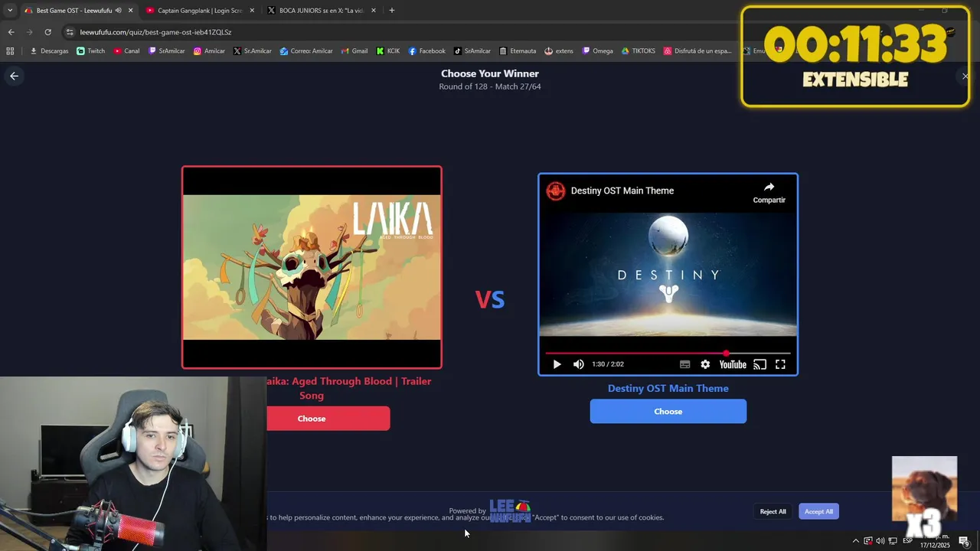Open the TikTok SrAmilcar bookmark
Image resolution: width=980 pixels, height=551 pixels.
pyautogui.click(x=472, y=51)
